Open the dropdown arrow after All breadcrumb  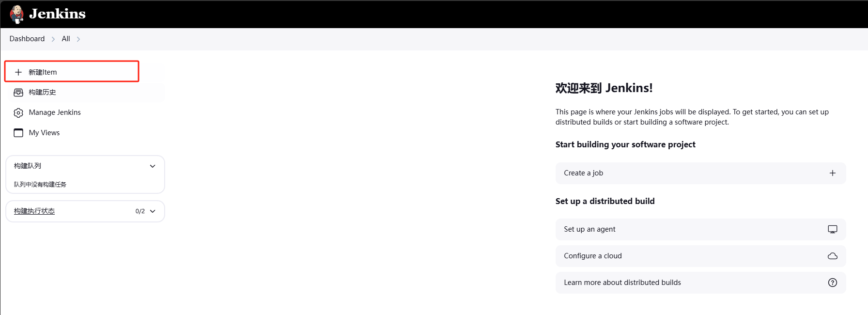[78, 39]
